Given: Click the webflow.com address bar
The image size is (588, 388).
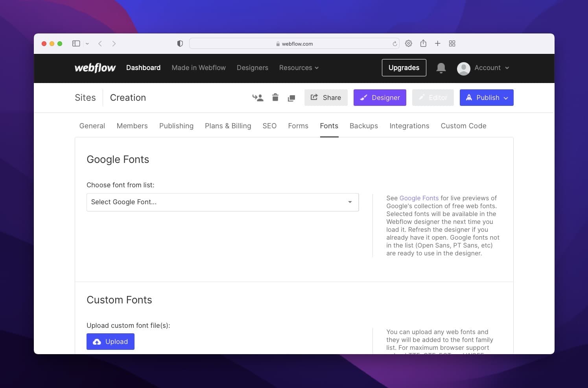Looking at the screenshot, I should click(x=294, y=44).
